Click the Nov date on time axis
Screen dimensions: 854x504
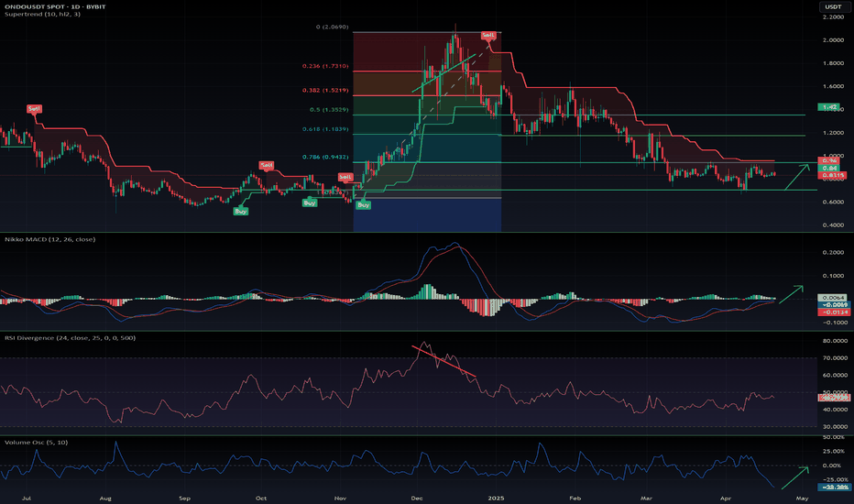(340, 498)
